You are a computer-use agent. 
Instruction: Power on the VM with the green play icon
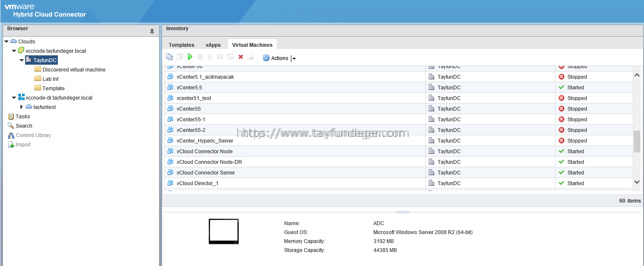click(190, 57)
